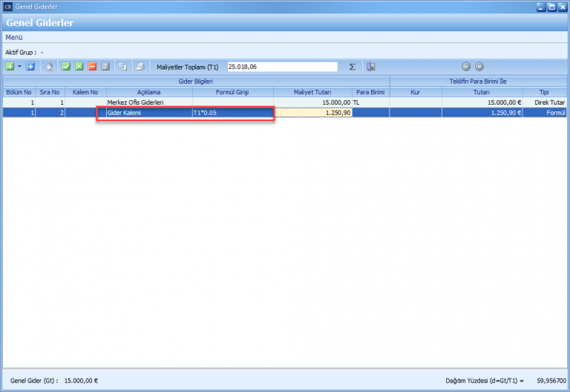Click the T1*0.05 formula cell
This screenshot has width=570, height=392.
pos(232,113)
